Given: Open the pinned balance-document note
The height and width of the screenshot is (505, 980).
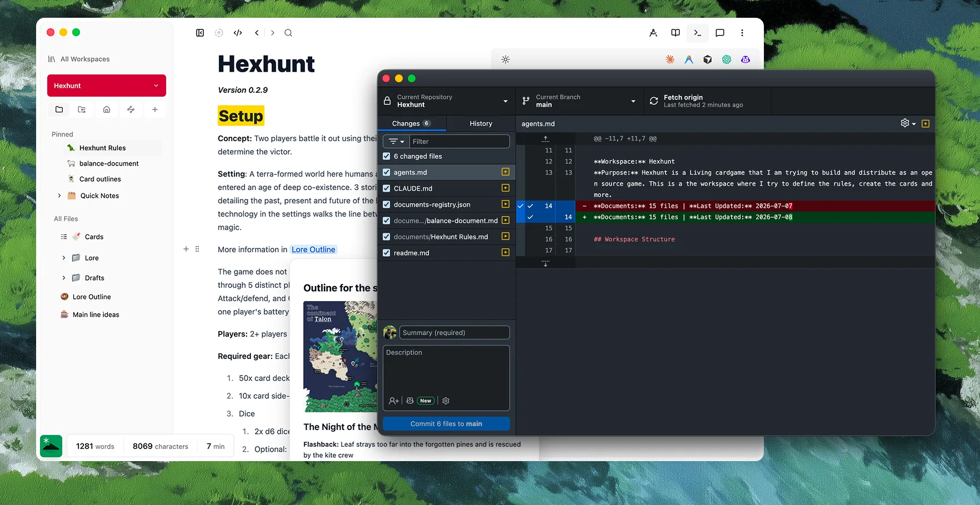Looking at the screenshot, I should pyautogui.click(x=109, y=163).
